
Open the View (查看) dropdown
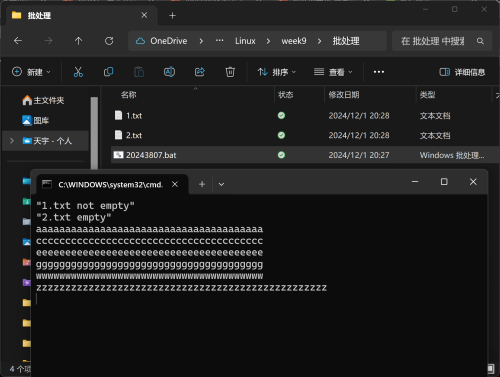point(333,72)
